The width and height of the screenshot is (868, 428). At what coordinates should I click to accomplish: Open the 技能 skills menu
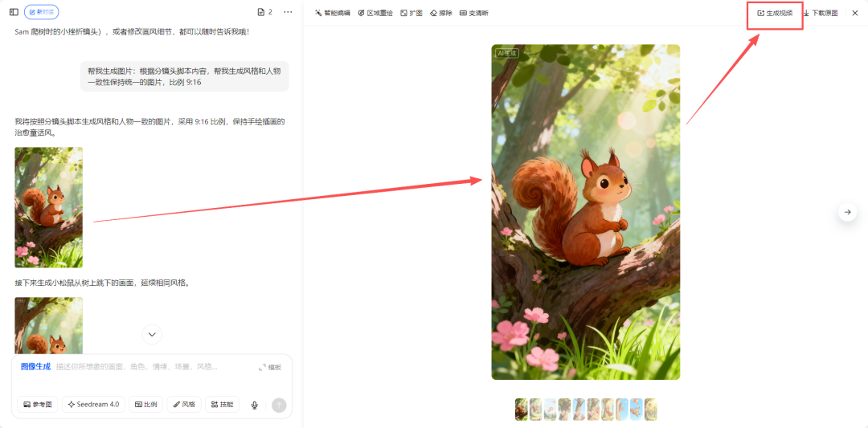222,405
